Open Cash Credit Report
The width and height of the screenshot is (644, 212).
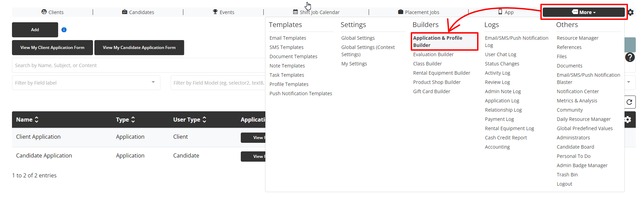(506, 138)
